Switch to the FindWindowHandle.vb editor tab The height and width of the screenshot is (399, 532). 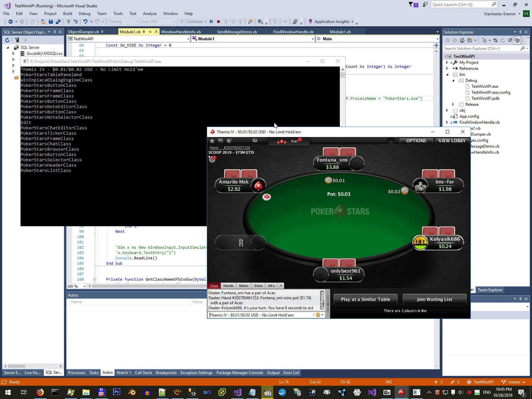(293, 32)
